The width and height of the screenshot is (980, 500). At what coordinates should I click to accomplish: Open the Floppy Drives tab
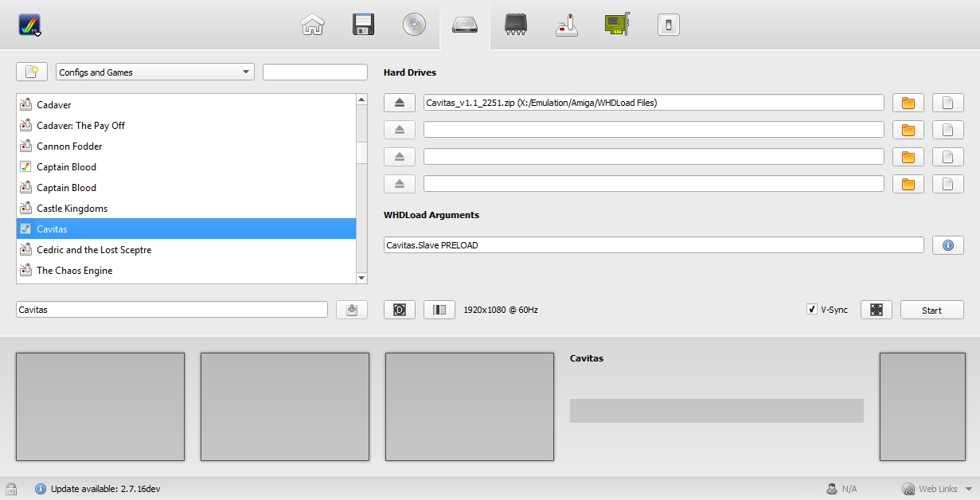click(x=363, y=25)
